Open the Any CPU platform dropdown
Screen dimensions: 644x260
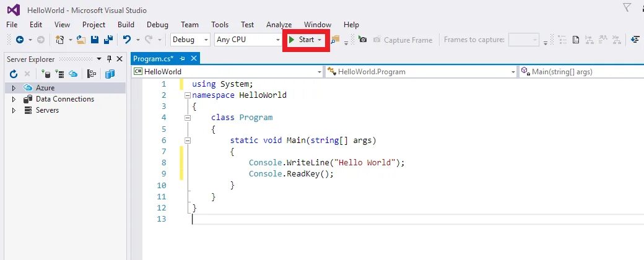[248, 40]
